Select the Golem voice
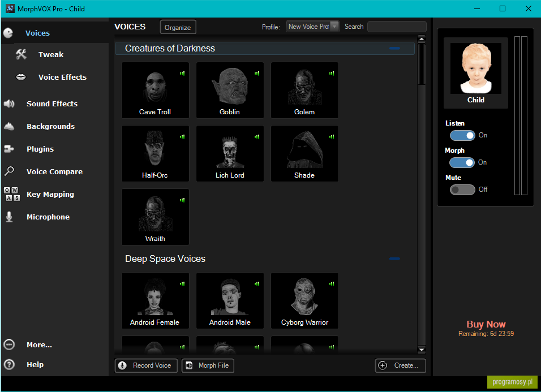541x392 pixels. tap(304, 90)
